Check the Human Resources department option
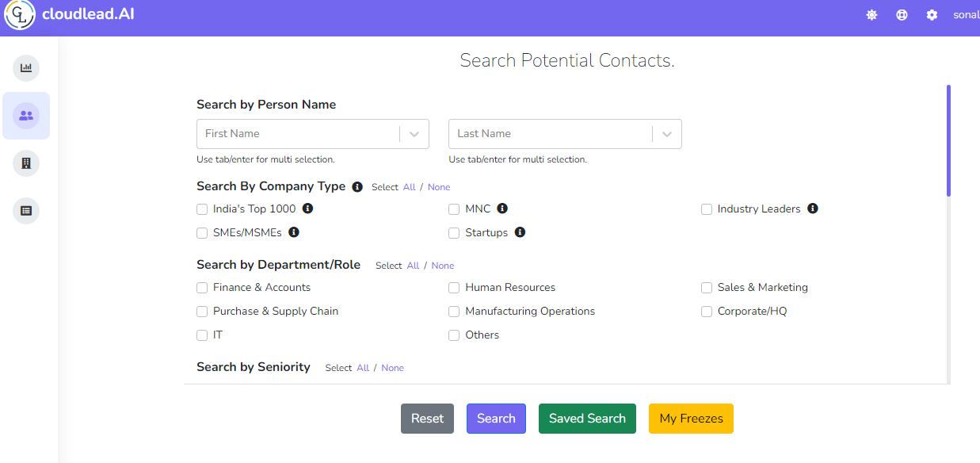Image resolution: width=980 pixels, height=463 pixels. (x=454, y=288)
